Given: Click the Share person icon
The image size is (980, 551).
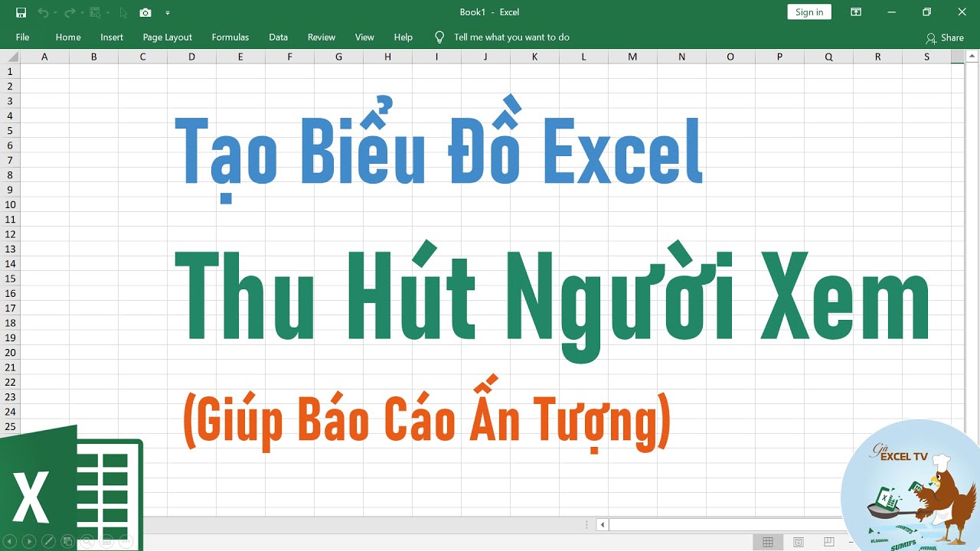Looking at the screenshot, I should pos(931,37).
